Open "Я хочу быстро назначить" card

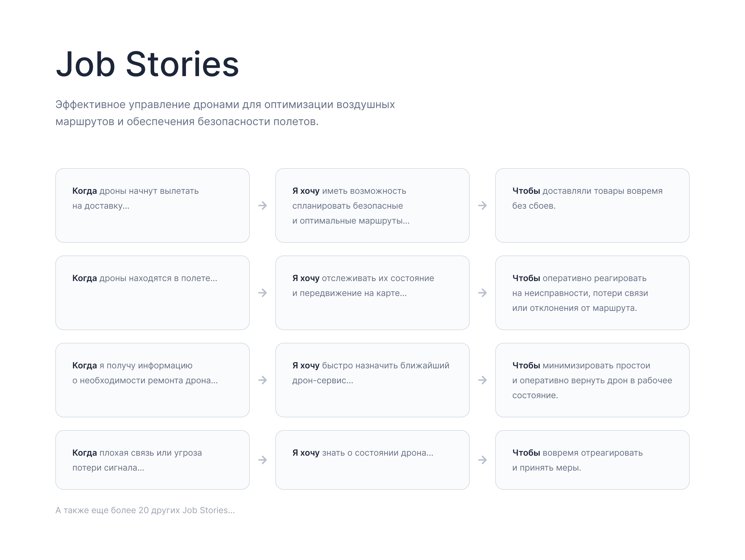coord(372,380)
